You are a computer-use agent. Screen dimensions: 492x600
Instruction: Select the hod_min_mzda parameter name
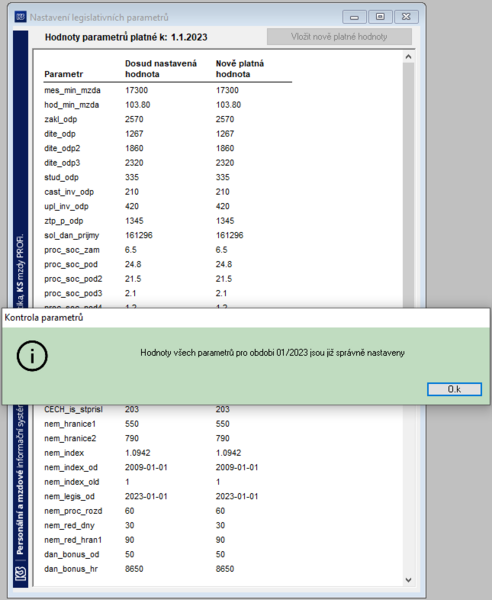point(72,105)
